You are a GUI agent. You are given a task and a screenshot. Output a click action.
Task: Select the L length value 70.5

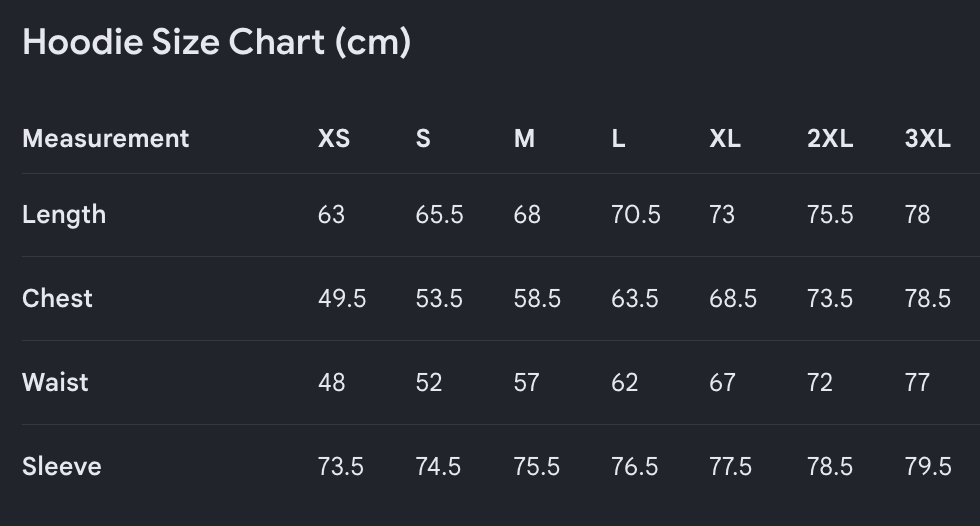coord(636,215)
